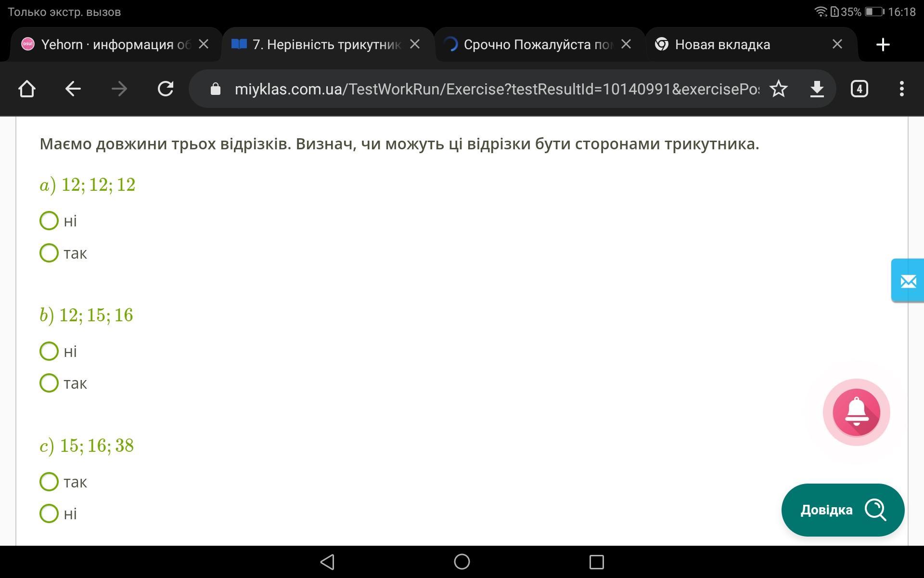This screenshot has height=578, width=924.
Task: Select 'так' for question a) 12; 12; 12
Action: coord(49,253)
